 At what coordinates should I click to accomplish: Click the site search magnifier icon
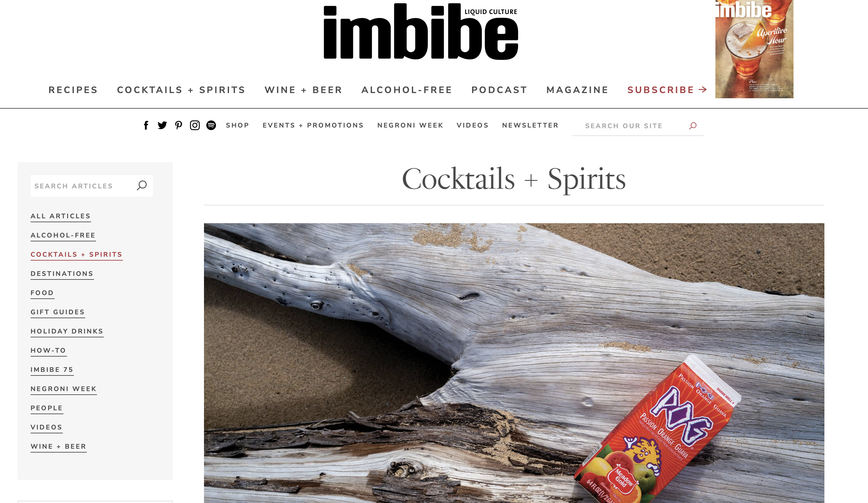[x=693, y=126]
